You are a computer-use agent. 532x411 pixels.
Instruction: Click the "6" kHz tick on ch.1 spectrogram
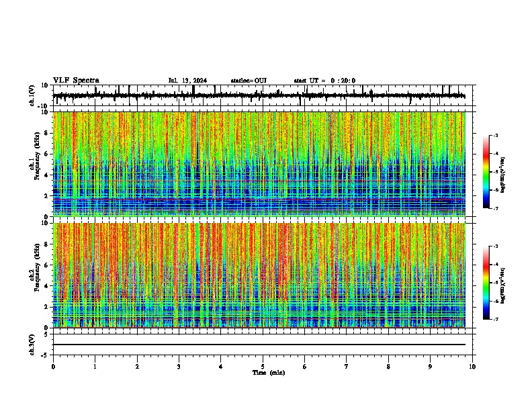[x=46, y=154]
